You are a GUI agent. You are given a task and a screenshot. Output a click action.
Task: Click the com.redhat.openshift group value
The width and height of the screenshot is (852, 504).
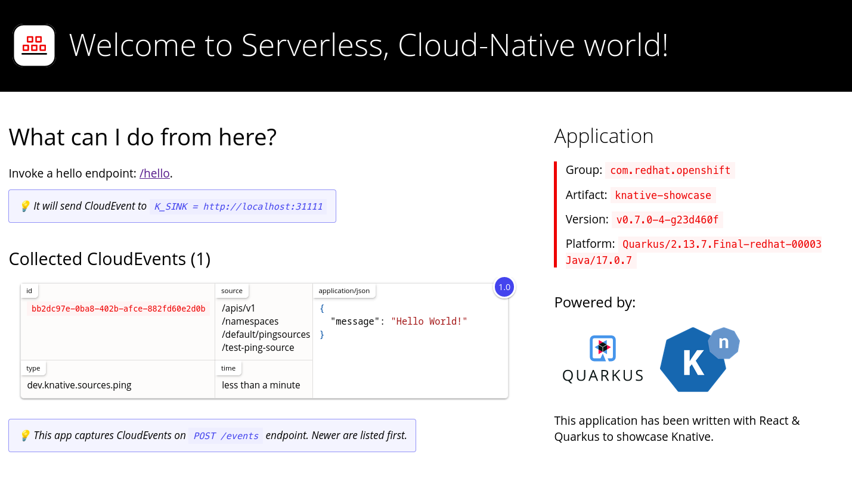click(670, 170)
